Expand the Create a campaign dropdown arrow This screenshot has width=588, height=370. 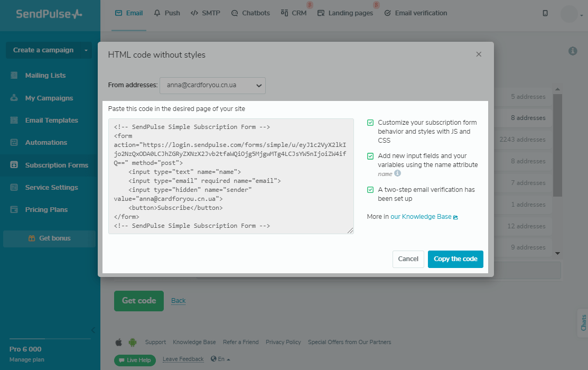coord(86,50)
